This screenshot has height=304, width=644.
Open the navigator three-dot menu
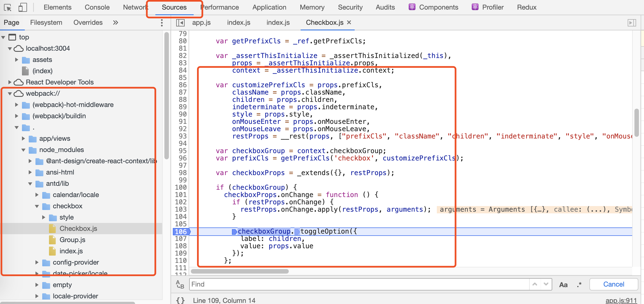(x=162, y=23)
